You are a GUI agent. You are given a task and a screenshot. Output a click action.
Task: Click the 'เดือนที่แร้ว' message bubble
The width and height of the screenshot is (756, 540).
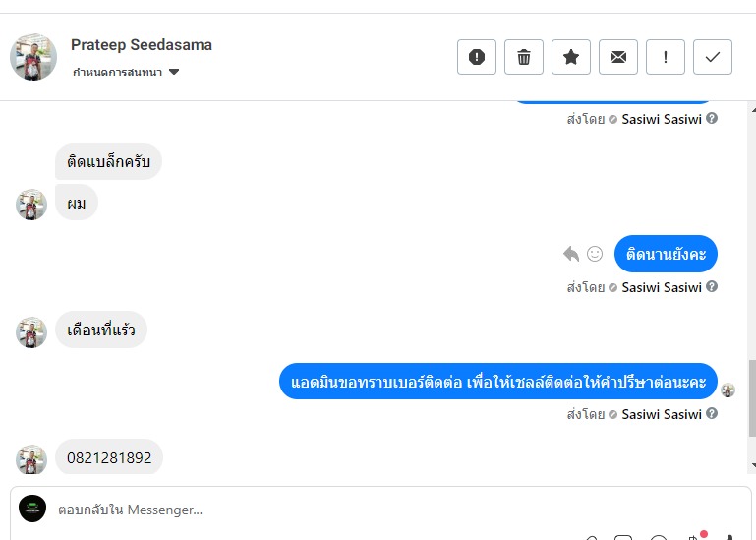[101, 331]
